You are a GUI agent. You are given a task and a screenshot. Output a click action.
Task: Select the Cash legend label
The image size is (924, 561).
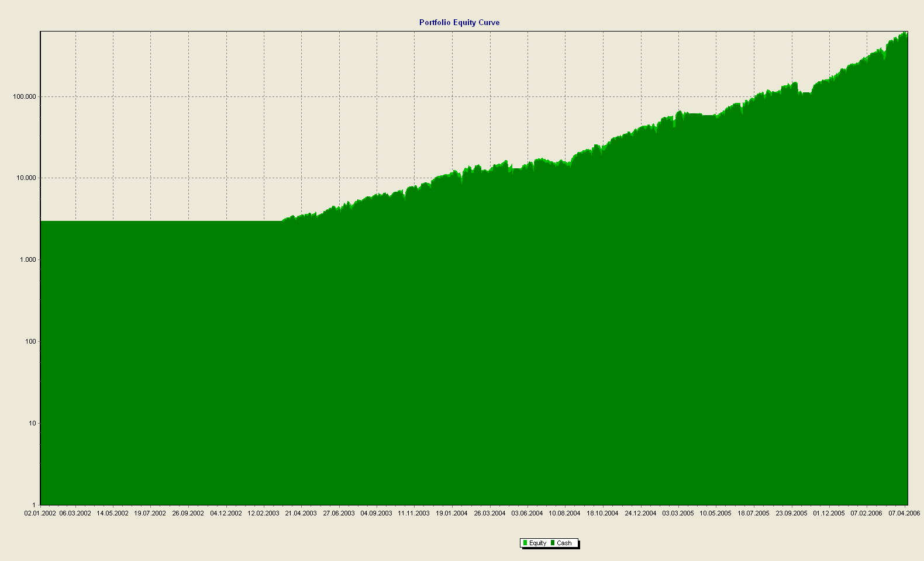564,543
